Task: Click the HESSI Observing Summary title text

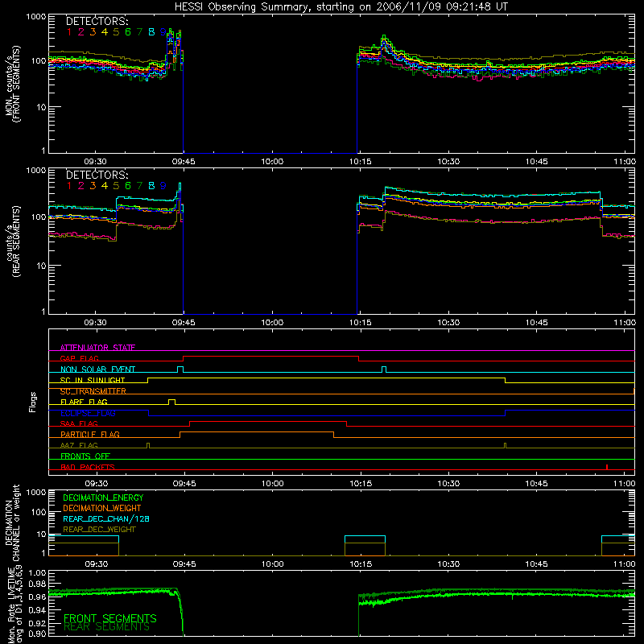Action: 341,7
